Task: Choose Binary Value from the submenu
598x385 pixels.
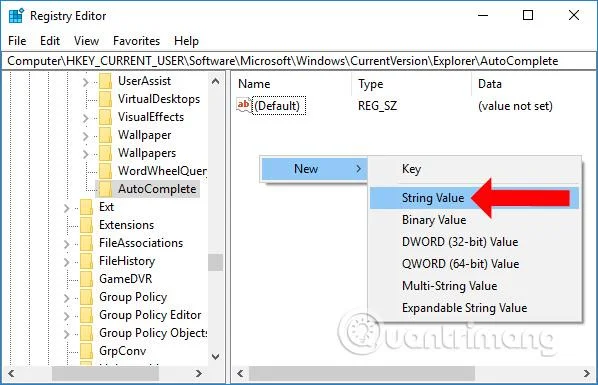Action: click(474, 220)
